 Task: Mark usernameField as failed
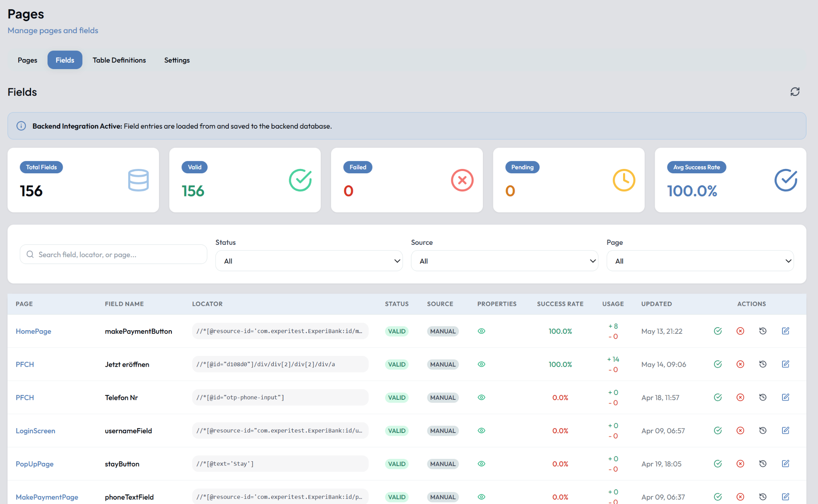740,431
